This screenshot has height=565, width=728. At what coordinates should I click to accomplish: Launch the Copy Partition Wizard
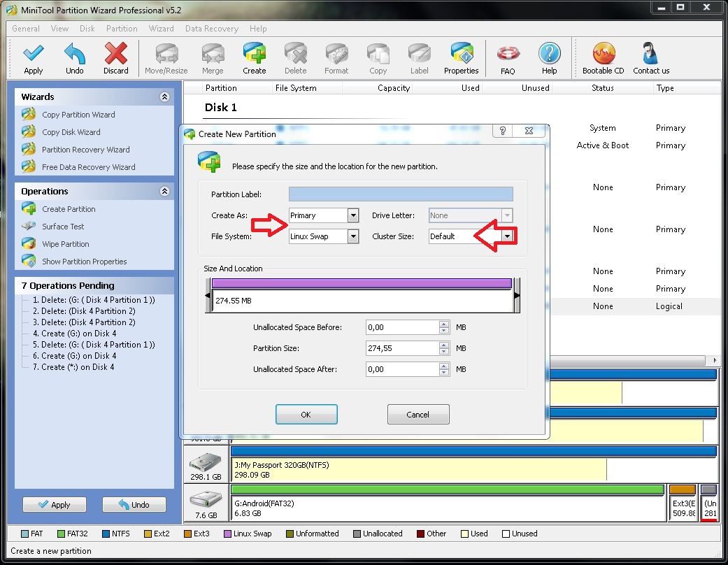(x=78, y=115)
